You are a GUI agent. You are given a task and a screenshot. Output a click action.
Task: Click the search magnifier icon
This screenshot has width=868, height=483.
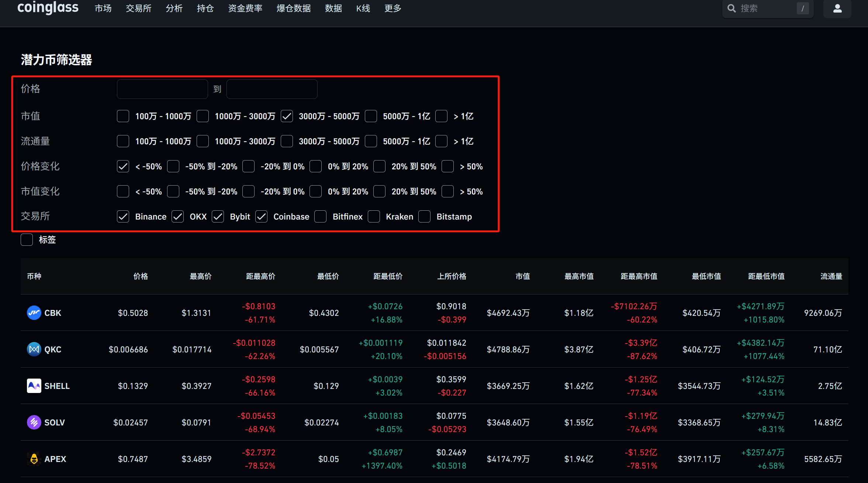[x=731, y=8]
